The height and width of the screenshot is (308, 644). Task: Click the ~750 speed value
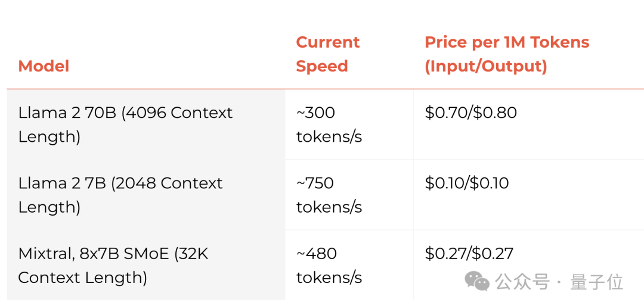point(315,183)
